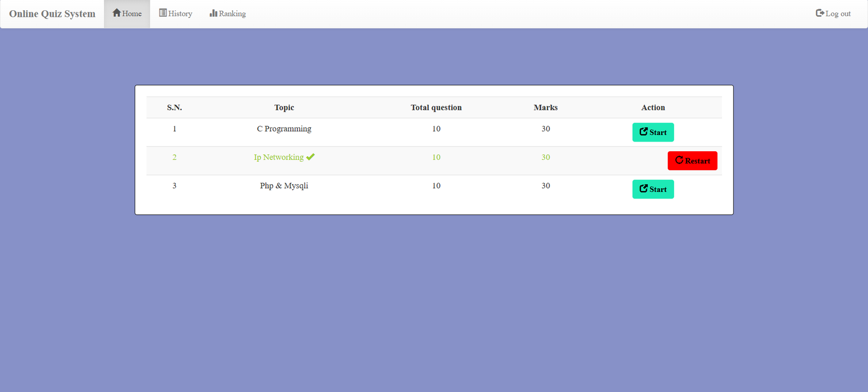Click the Online Quiz System brand title
Viewport: 868px width, 392px height.
[x=52, y=14]
